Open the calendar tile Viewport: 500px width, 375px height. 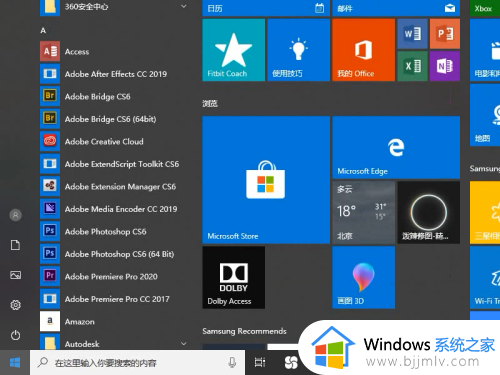coord(266,8)
